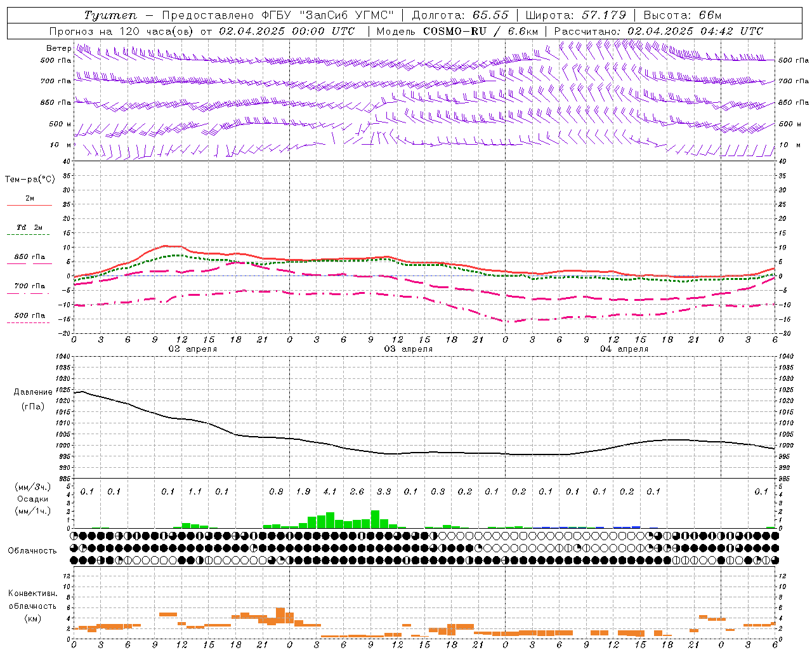
Task: Click the dash-dot '700 гПа' legend line
Action: coord(29,293)
